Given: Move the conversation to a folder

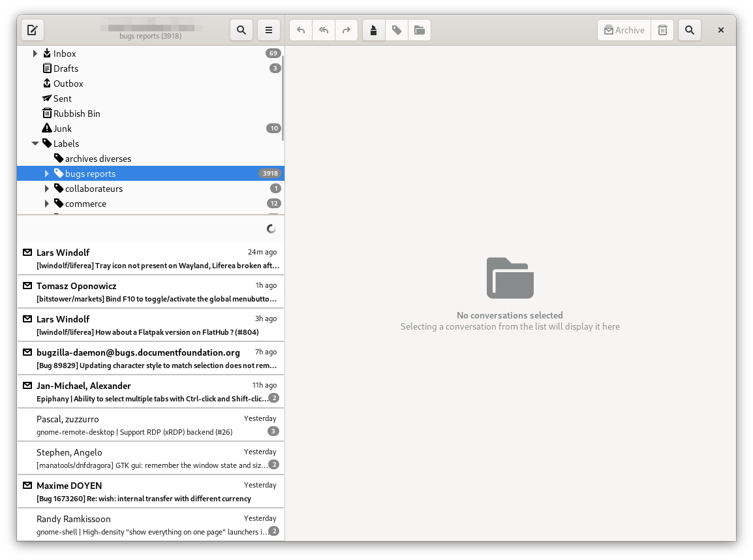Looking at the screenshot, I should [x=419, y=30].
